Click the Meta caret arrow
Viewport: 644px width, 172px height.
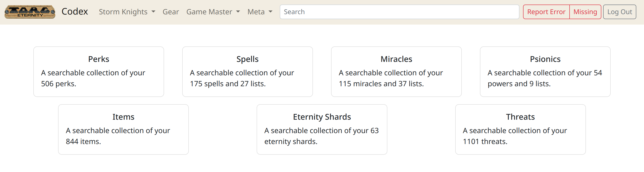coord(270,12)
